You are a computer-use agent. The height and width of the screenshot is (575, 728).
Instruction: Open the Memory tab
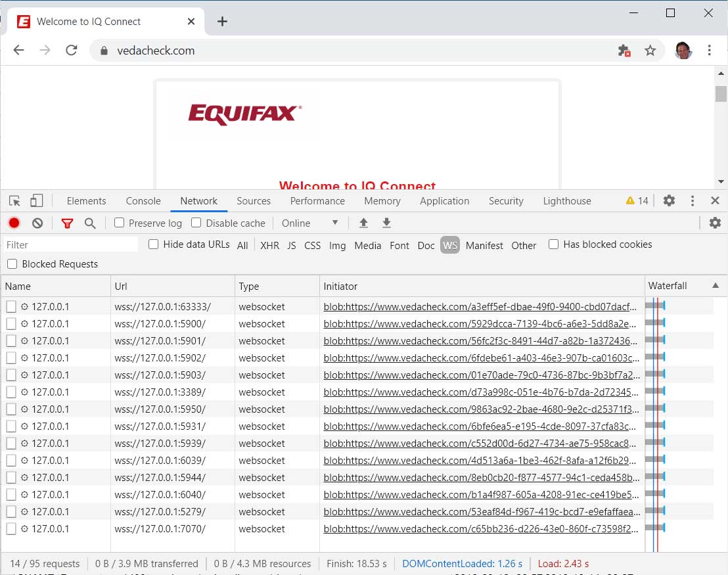point(382,200)
